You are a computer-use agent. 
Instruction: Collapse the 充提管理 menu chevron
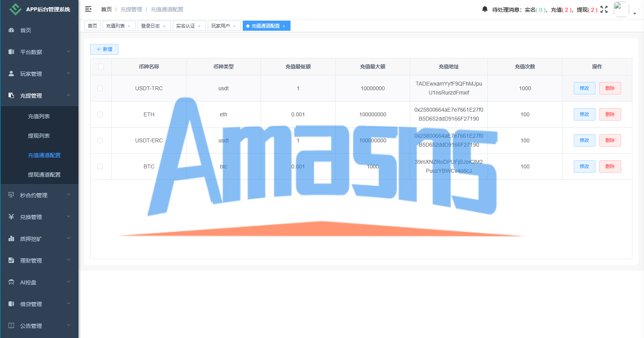[x=68, y=95]
